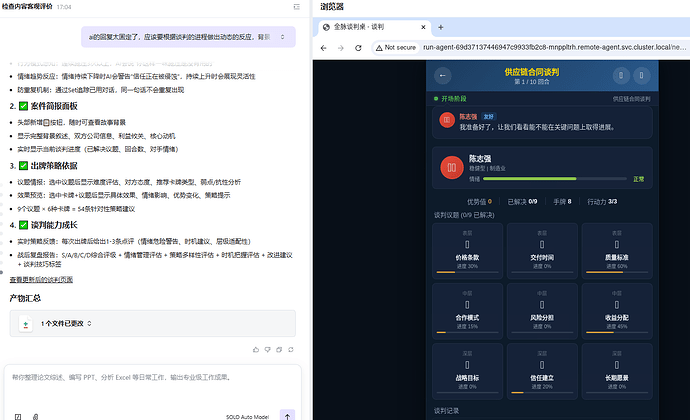Select the 交付时间 issue card
The width and height of the screenshot is (690, 420).
[542, 251]
